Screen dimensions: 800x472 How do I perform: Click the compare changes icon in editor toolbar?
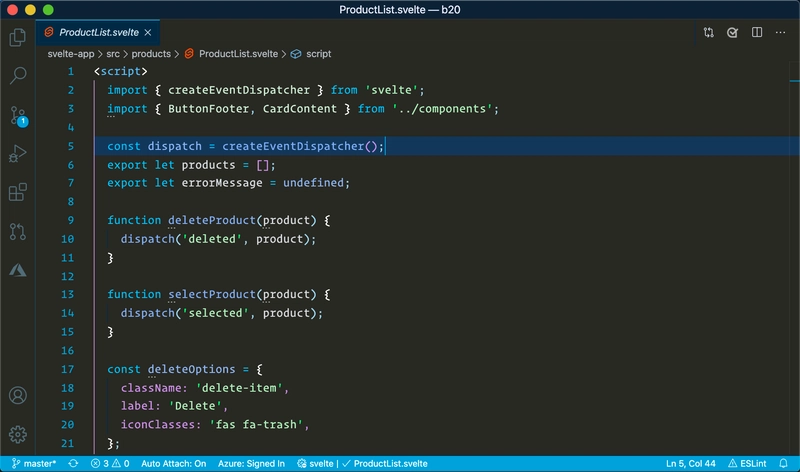[709, 33]
